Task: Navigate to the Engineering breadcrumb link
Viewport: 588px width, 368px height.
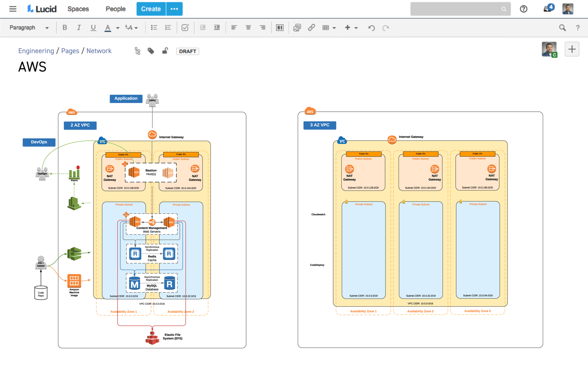Action: point(36,51)
